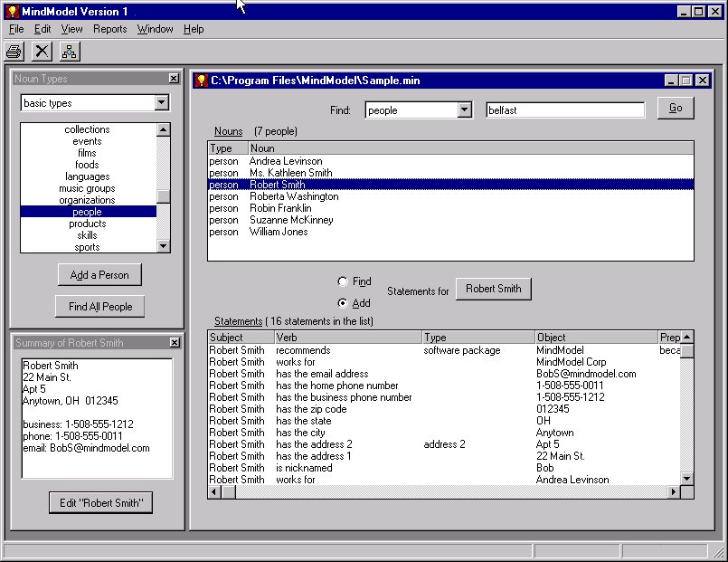
Task: Open the Reports menu
Action: (x=109, y=29)
